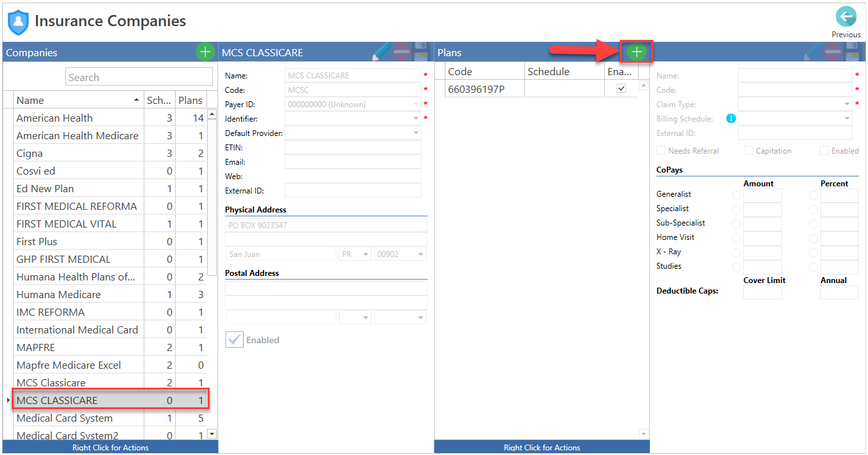Click down arrow in Companies list scrollbar
Screen dimensions: 868x455
point(212,433)
